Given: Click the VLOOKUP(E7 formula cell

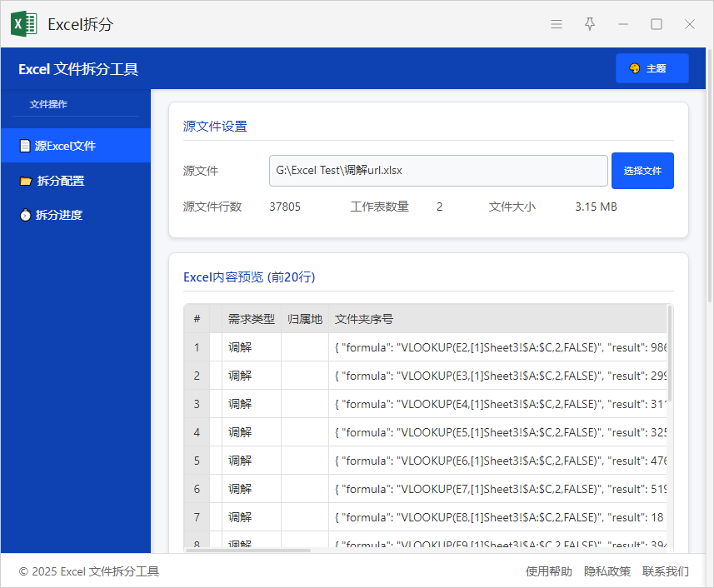Looking at the screenshot, I should click(497, 489).
